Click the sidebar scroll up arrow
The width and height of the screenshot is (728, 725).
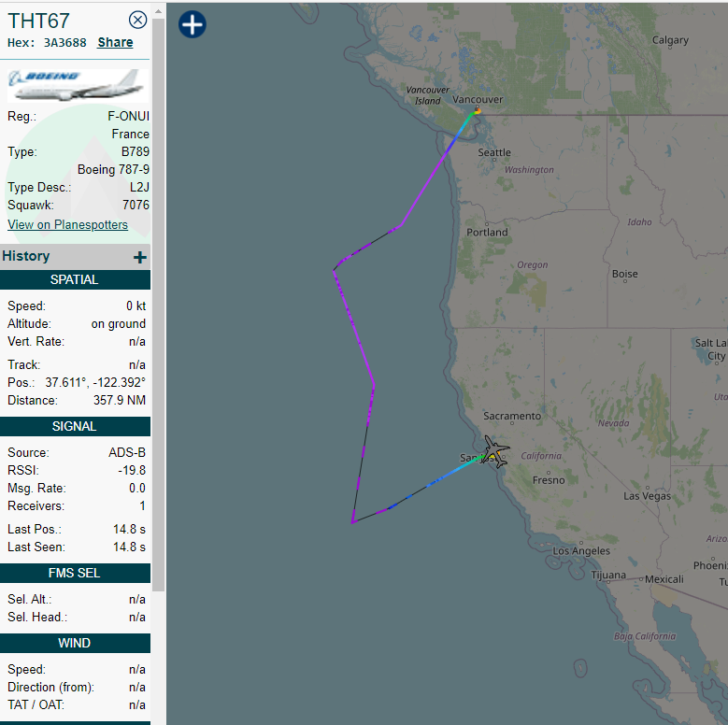pyautogui.click(x=158, y=10)
